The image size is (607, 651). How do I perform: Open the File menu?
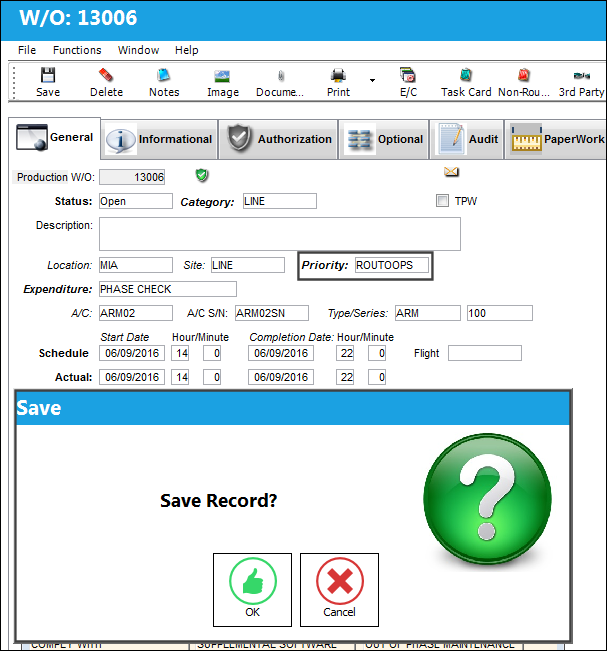pos(27,50)
